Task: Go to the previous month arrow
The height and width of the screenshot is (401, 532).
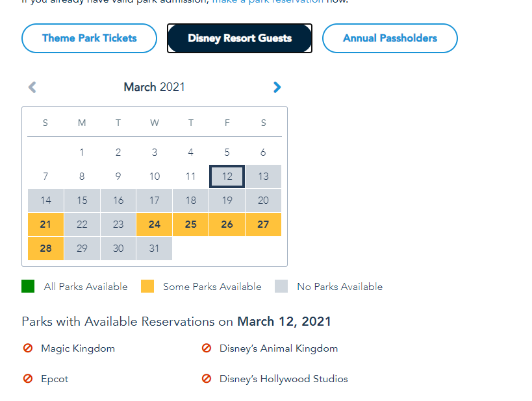Action: (x=32, y=87)
